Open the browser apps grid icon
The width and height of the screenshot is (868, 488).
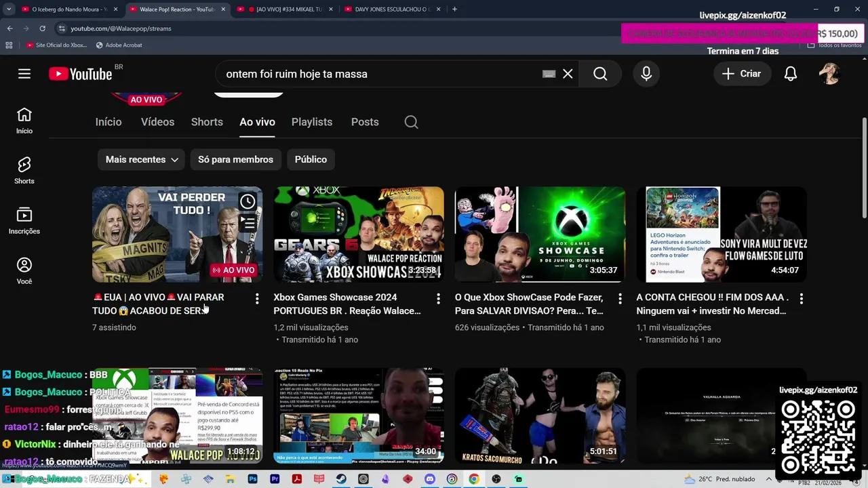(x=9, y=45)
